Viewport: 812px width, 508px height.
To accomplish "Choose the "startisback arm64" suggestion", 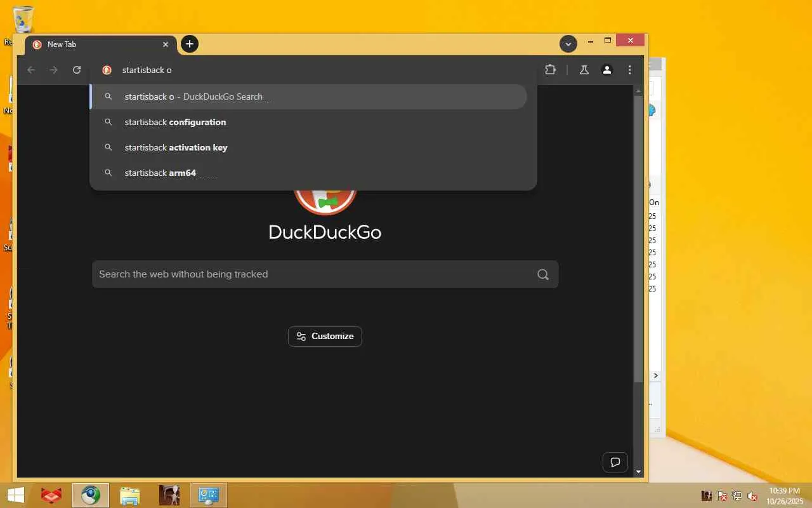I will click(309, 173).
